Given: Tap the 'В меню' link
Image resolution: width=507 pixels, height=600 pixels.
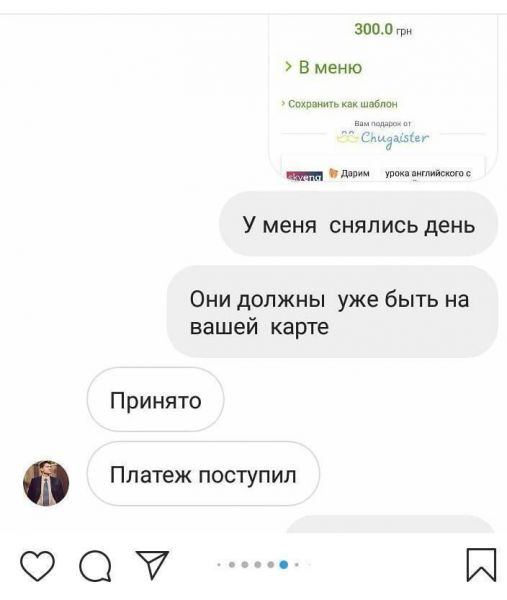Looking at the screenshot, I should [x=330, y=68].
